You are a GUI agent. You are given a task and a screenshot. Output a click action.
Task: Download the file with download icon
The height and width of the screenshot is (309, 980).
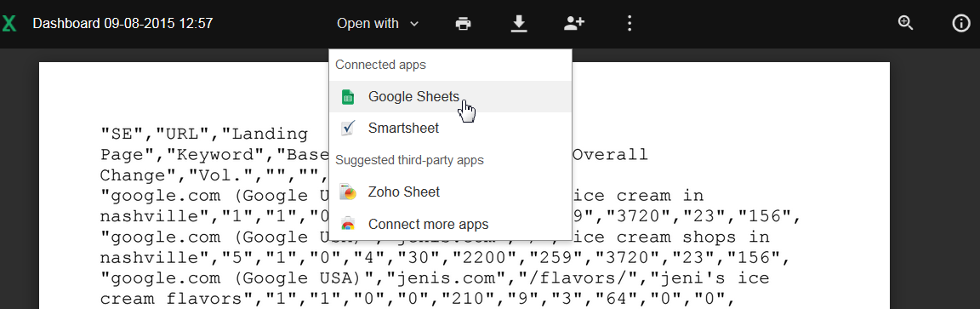(x=519, y=24)
